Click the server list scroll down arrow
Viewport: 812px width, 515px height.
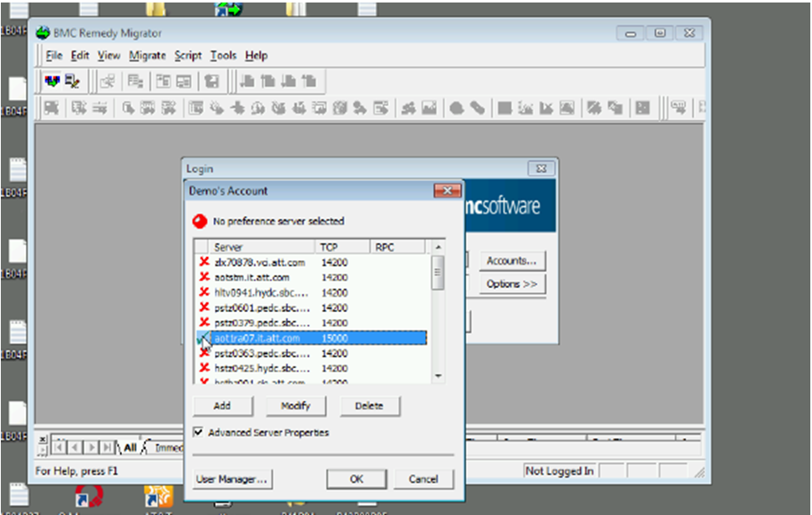click(438, 376)
